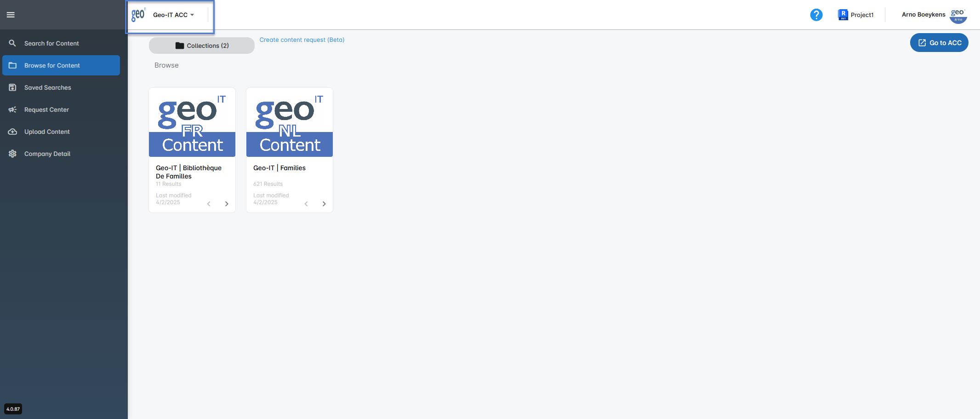Open Upload Content in the sidebar
980x419 pixels.
click(x=61, y=132)
